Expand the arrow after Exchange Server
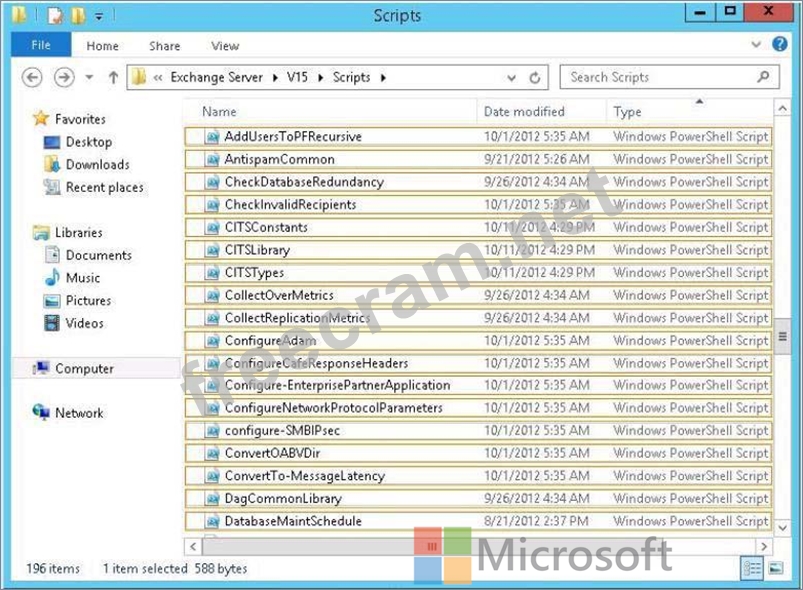 [276, 78]
